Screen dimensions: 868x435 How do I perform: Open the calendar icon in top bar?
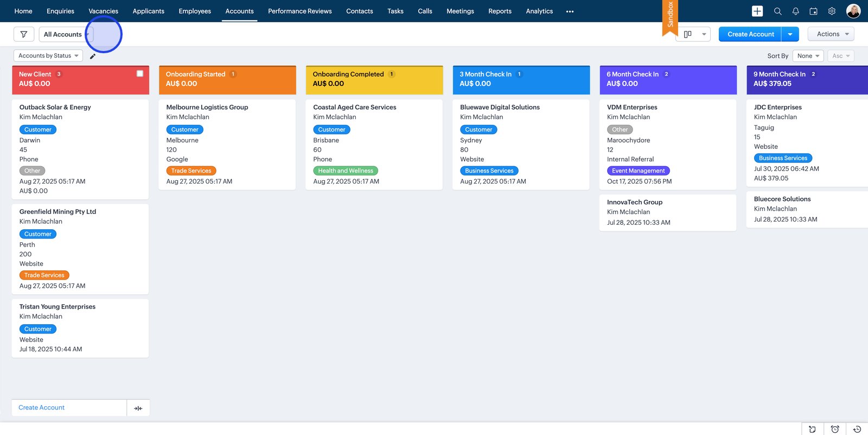coord(813,11)
